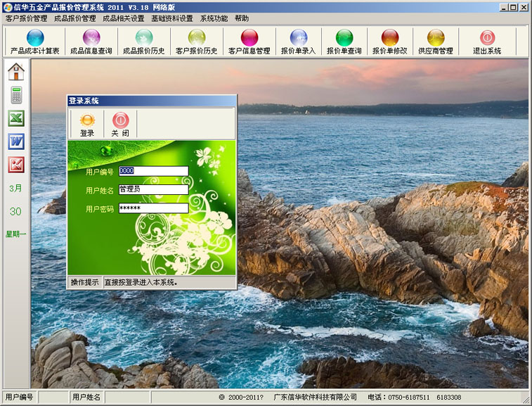Click 用户编号 label in status bar
Viewport: 532px width, 406px height.
[x=20, y=397]
